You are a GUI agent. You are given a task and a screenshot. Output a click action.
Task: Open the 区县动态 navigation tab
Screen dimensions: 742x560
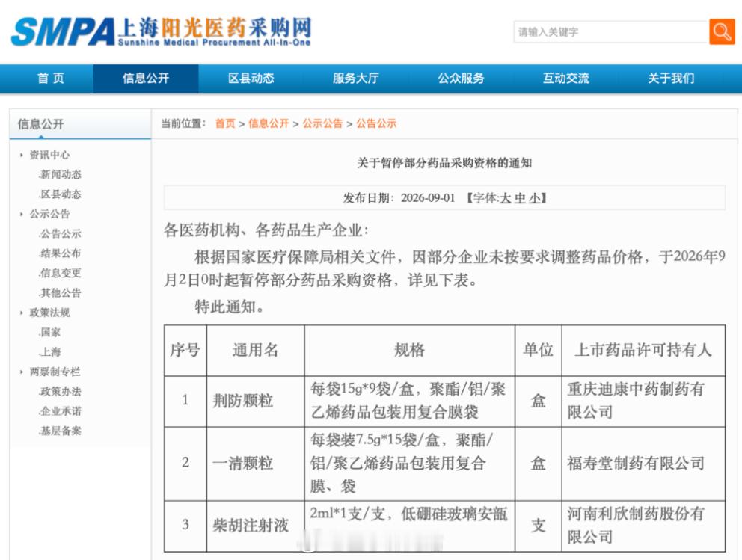(251, 78)
